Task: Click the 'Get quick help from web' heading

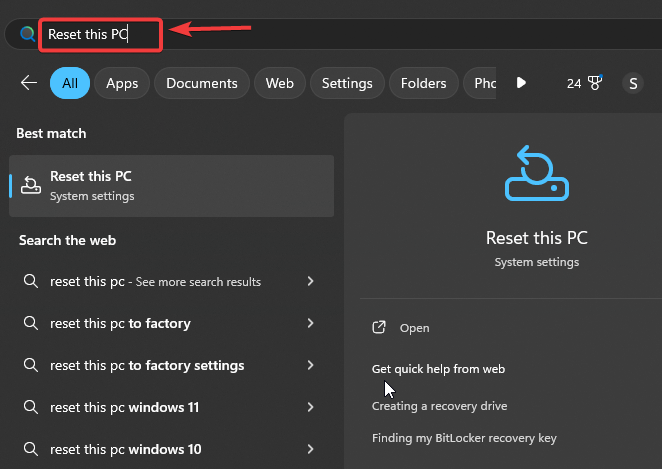Action: pos(438,369)
